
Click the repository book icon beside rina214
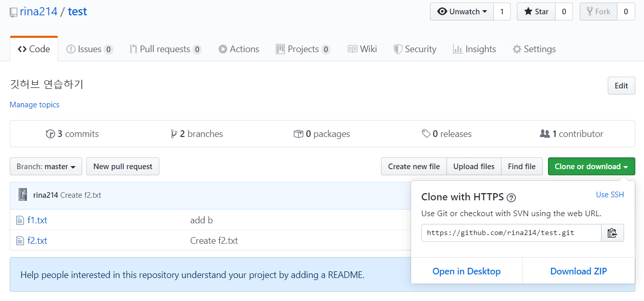click(14, 12)
